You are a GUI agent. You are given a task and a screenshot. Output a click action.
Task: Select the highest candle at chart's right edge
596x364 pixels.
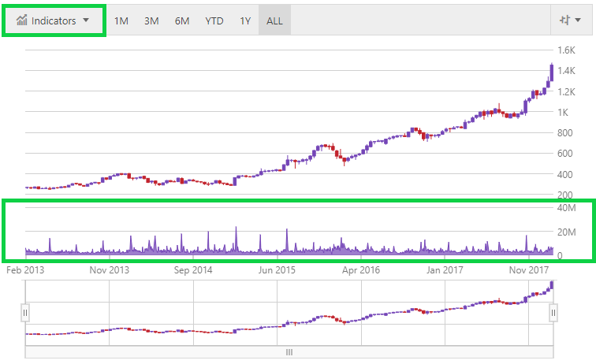click(x=551, y=72)
